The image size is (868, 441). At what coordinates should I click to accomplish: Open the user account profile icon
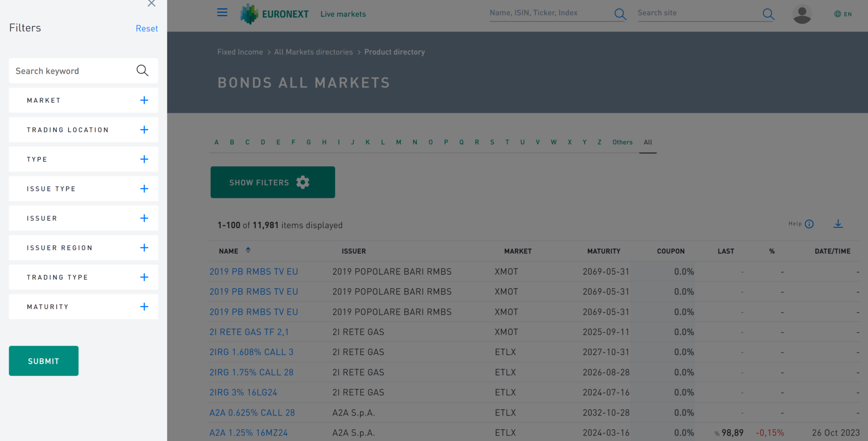tap(802, 14)
